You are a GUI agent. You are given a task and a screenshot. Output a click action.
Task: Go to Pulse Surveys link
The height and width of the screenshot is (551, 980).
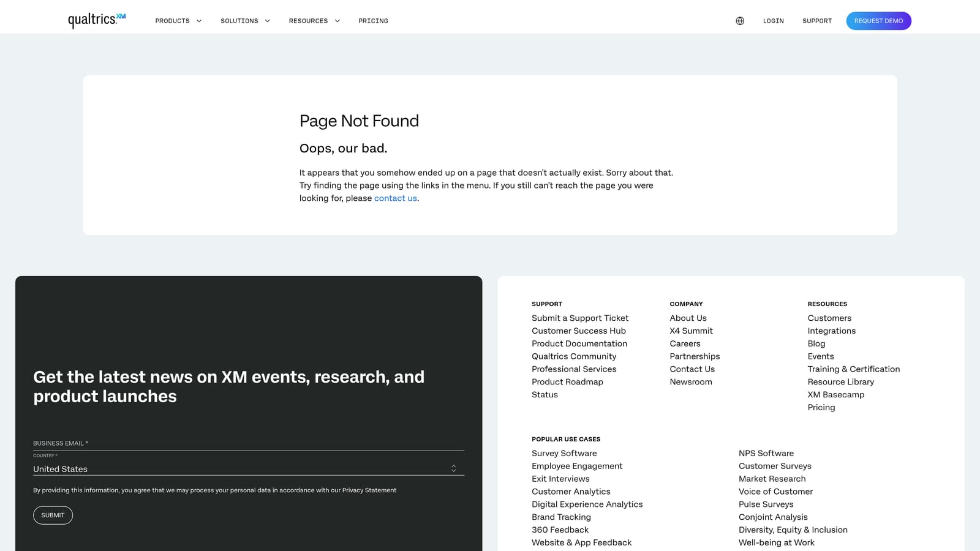click(766, 504)
